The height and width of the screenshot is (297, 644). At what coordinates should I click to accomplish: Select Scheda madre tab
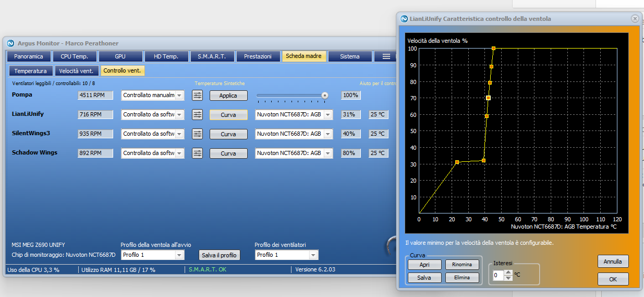tap(304, 56)
